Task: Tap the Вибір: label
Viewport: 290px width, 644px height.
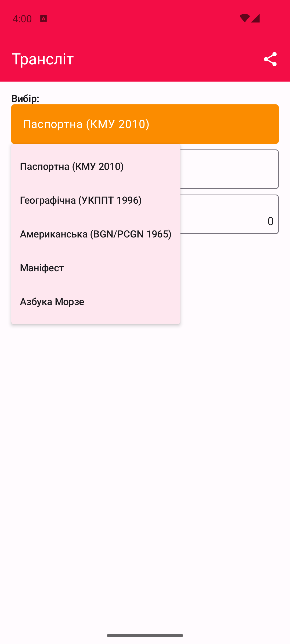Action: click(x=25, y=98)
